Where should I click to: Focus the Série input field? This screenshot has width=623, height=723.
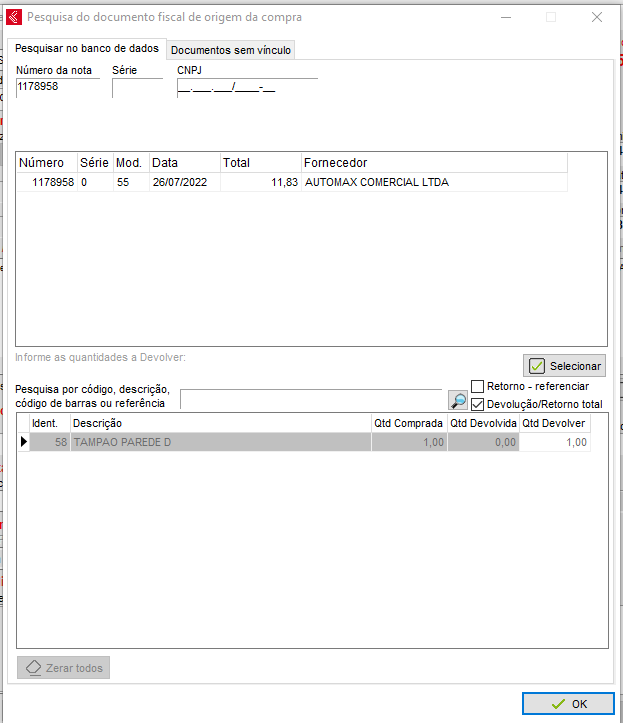click(x=136, y=89)
